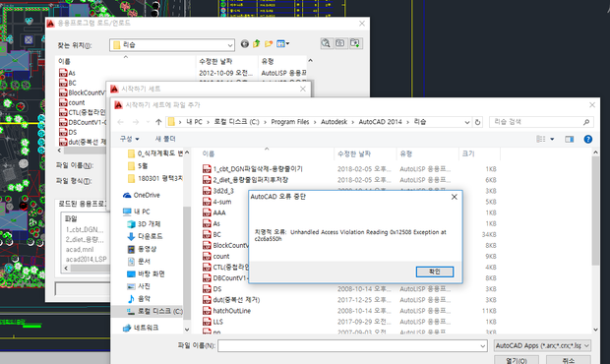This screenshot has width=610, height=364.
Task: Close the AutoCAD 오류 중단 dialog
Action: pos(454,197)
